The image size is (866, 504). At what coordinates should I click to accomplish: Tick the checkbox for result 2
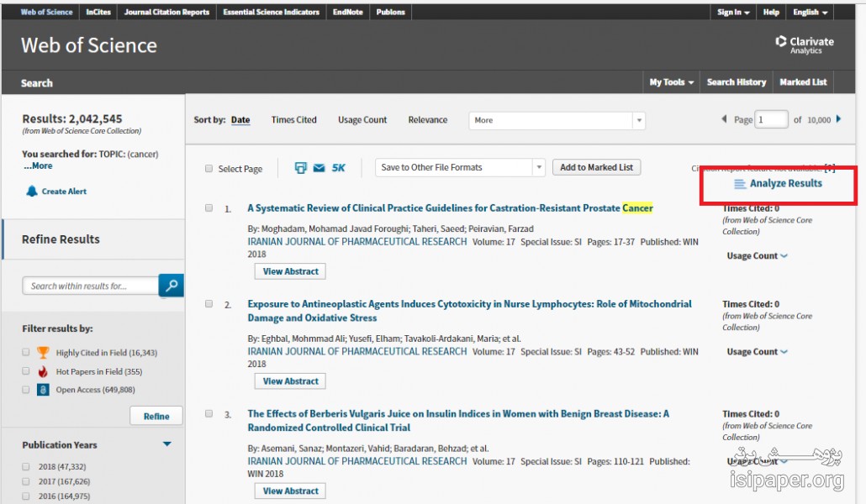(209, 303)
